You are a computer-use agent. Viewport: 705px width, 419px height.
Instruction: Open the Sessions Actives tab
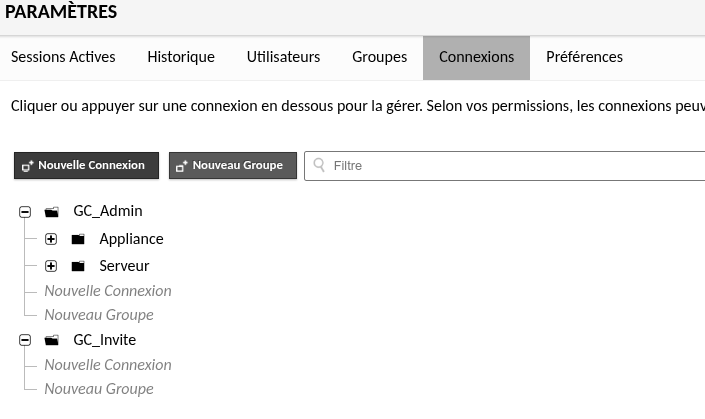[x=63, y=57]
